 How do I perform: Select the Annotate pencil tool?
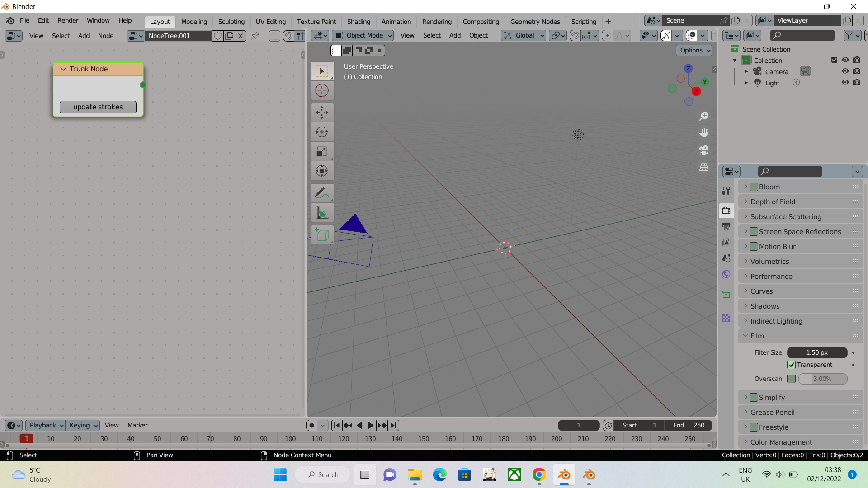tap(322, 193)
